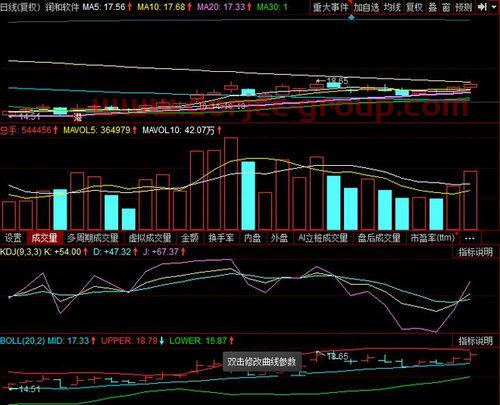Open the dropdown arrow at top-right corner
Screen dimensions: 500x405
[494, 7]
